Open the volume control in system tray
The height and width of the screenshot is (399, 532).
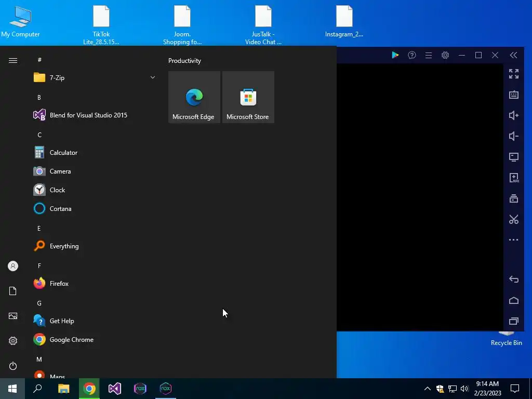coord(464,389)
